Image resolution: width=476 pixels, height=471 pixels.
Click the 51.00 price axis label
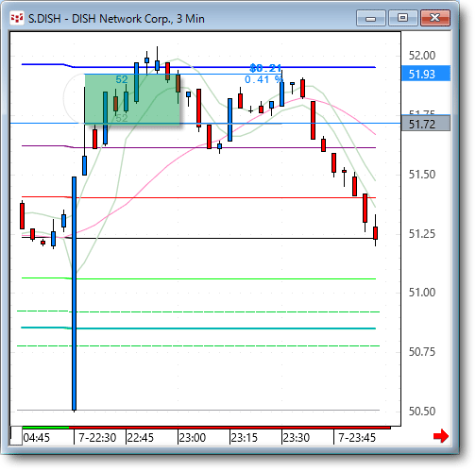[x=422, y=293]
